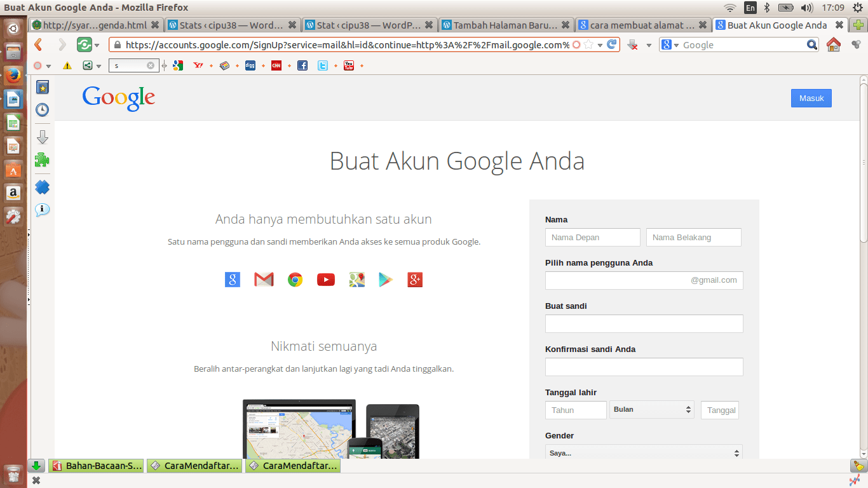Close the Buat Akun Google Anda tab
The height and width of the screenshot is (488, 868).
(x=839, y=25)
